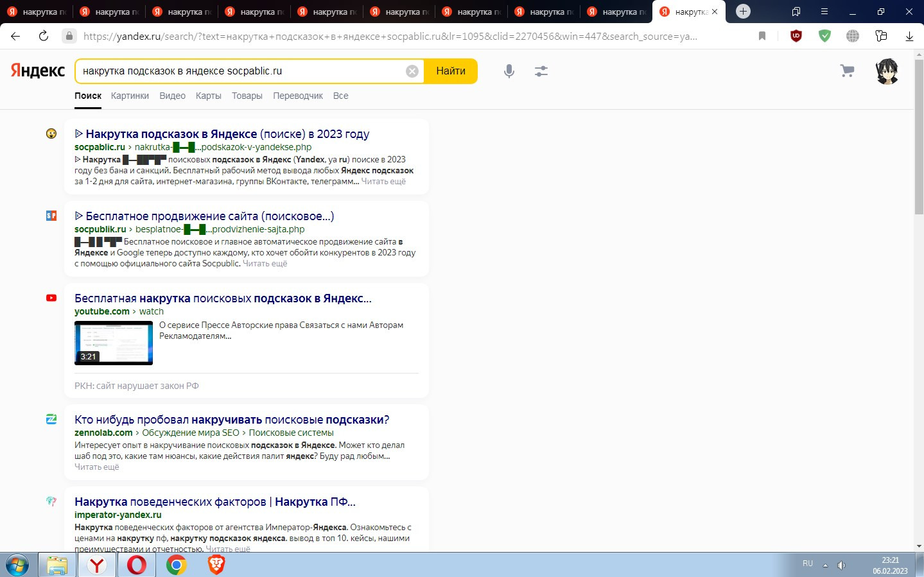Open the user profile avatar
Screen dimensions: 924x577
point(887,71)
